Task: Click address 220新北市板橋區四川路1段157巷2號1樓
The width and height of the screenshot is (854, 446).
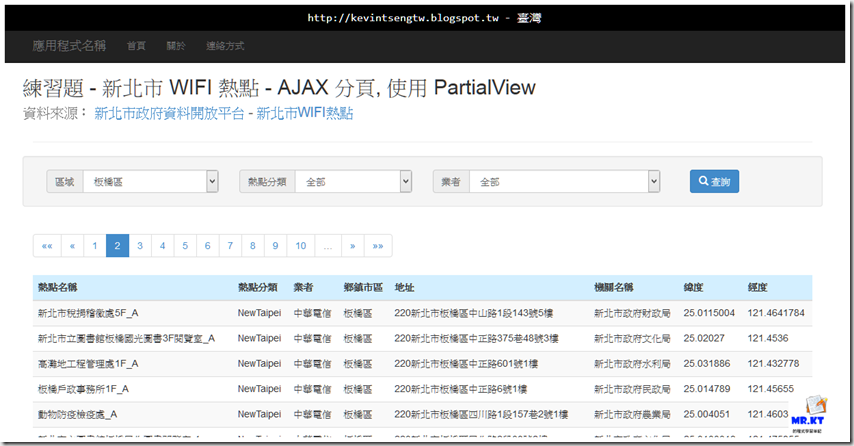Action: (x=481, y=414)
